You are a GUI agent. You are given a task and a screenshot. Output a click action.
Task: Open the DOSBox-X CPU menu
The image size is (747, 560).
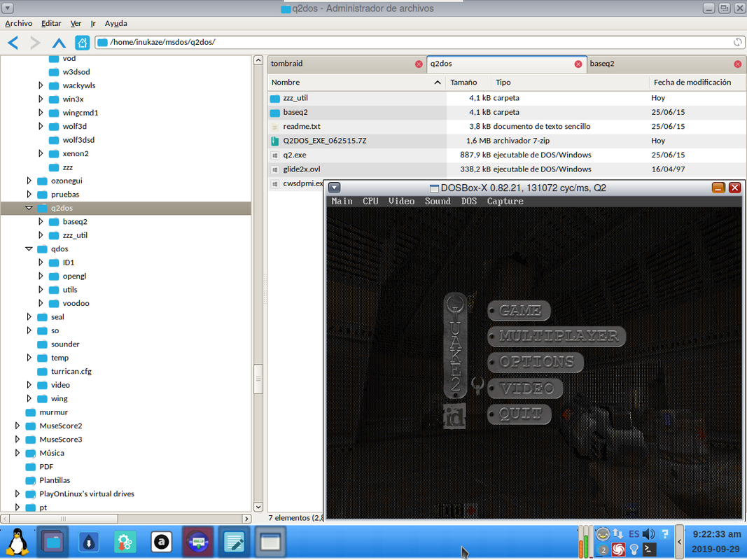click(370, 202)
